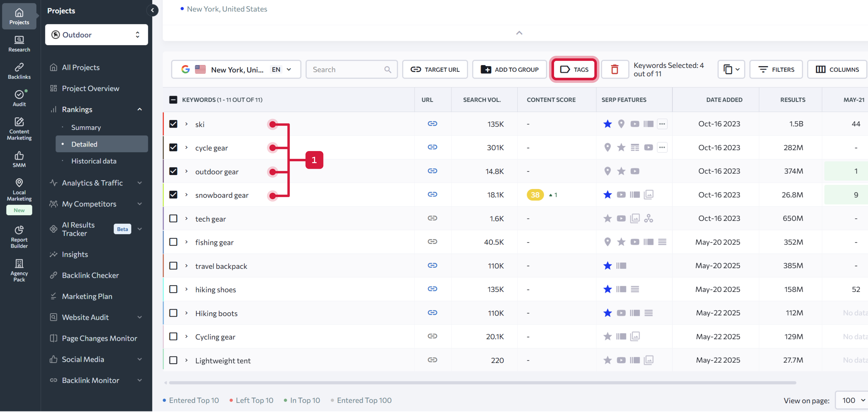Click the TARGET URL button
The image size is (868, 412).
pos(435,69)
